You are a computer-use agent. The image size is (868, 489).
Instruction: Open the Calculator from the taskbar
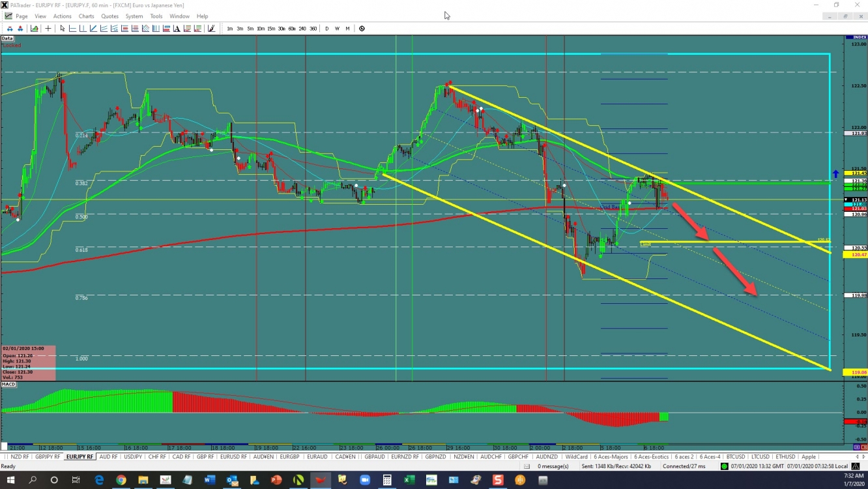pyautogui.click(x=387, y=480)
